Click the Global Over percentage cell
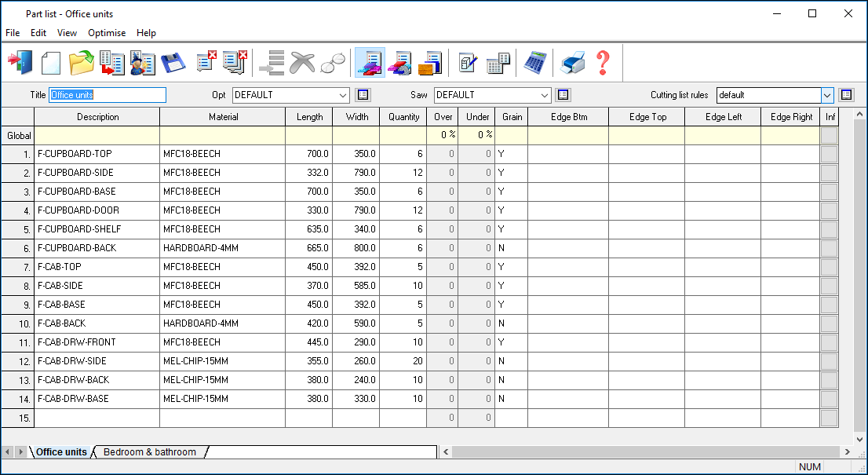The image size is (868, 475). (x=443, y=136)
